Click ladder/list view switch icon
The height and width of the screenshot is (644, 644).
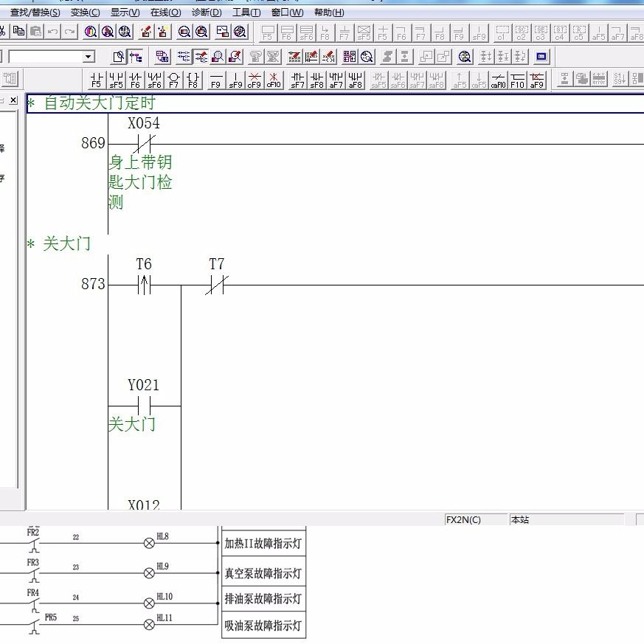click(x=162, y=56)
